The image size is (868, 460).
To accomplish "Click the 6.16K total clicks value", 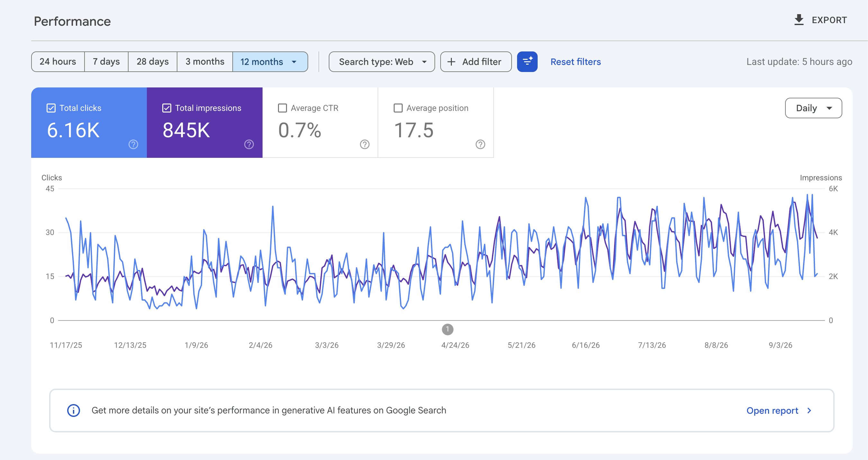I will (x=73, y=130).
